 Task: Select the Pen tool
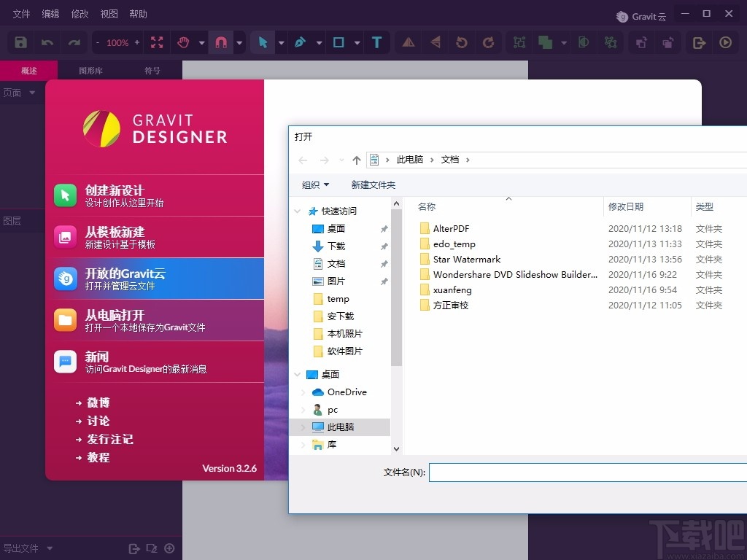pos(300,42)
